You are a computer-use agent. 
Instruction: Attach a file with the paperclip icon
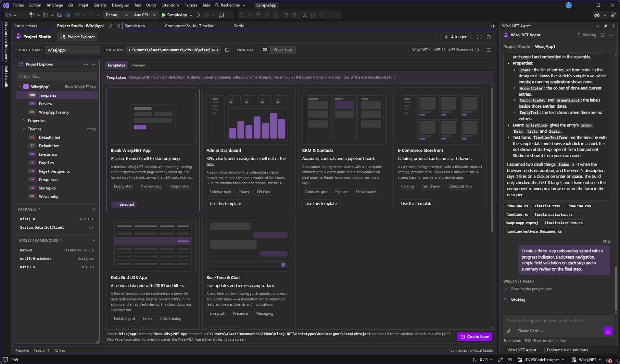click(x=509, y=331)
